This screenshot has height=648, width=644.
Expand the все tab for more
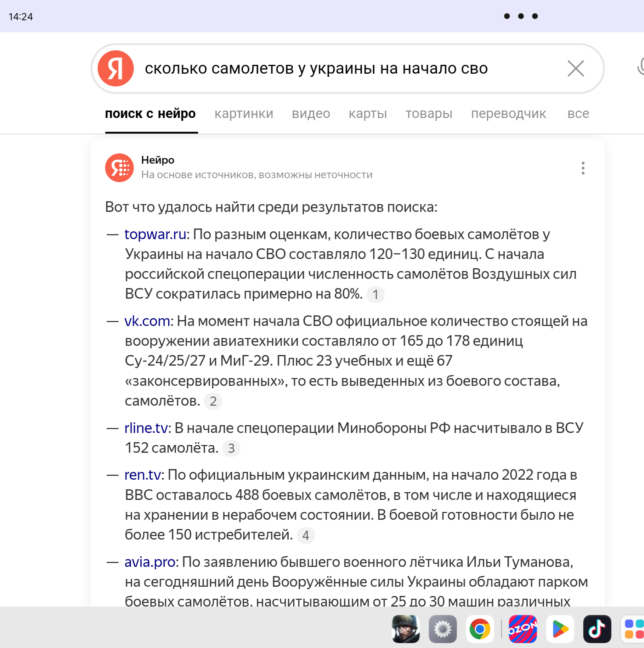coord(578,114)
